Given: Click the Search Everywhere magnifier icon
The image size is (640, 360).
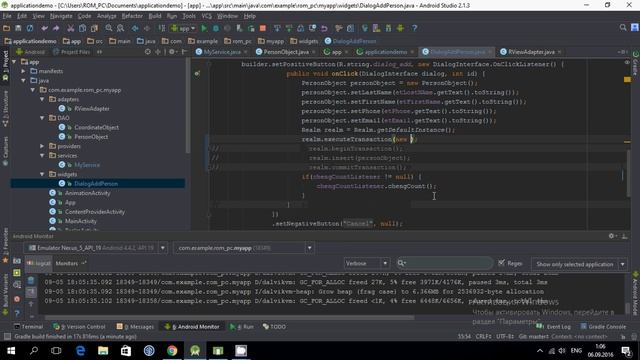Looking at the screenshot, I should 623,28.
